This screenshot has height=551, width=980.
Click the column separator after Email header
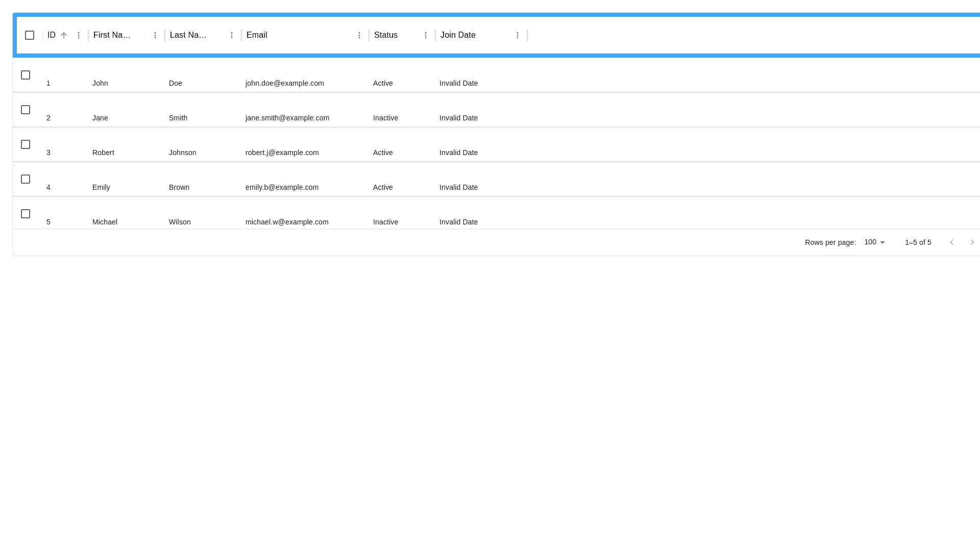point(369,35)
